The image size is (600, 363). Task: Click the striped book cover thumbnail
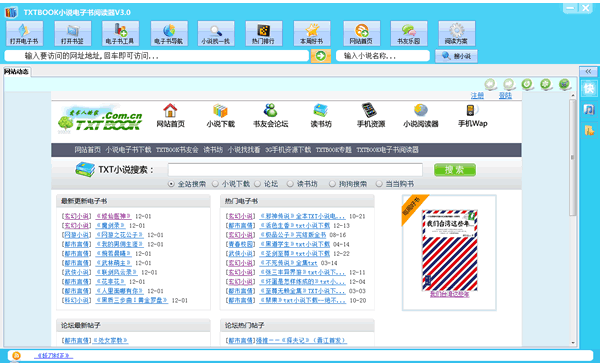pos(449,250)
